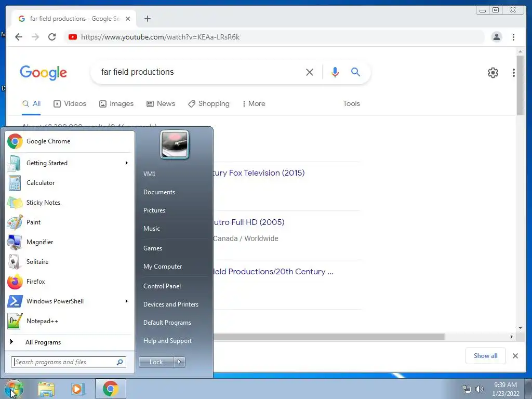This screenshot has height=399, width=532.
Task: Start Google voice search microphone
Action: (335, 72)
